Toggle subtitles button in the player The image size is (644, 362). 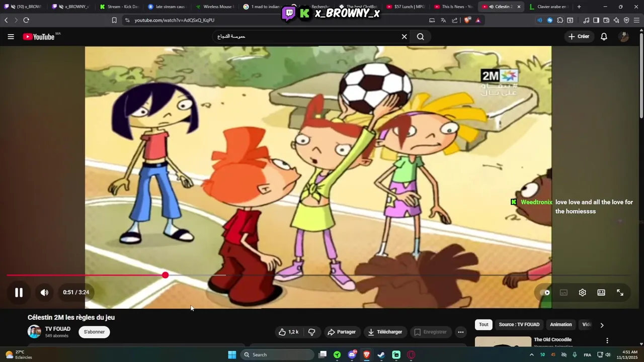click(563, 293)
